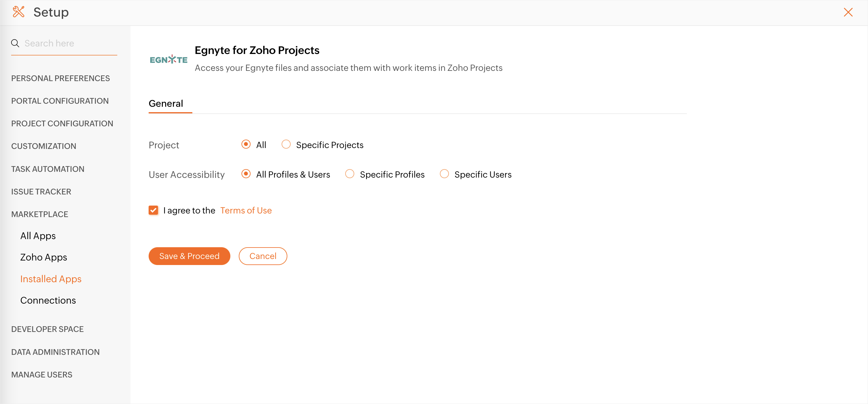Uncheck the Terms of Use agreement checkbox
The image size is (868, 404).
[x=153, y=210]
